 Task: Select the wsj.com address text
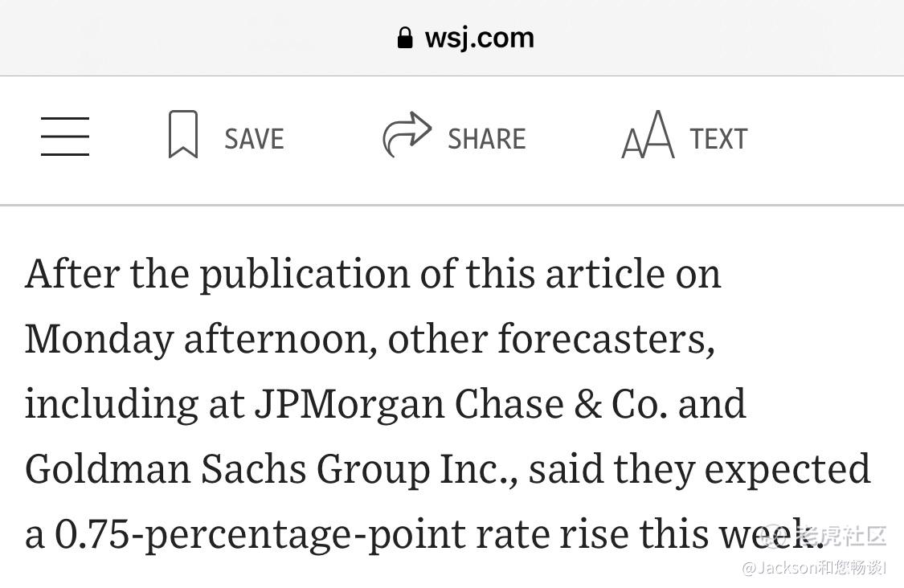480,38
